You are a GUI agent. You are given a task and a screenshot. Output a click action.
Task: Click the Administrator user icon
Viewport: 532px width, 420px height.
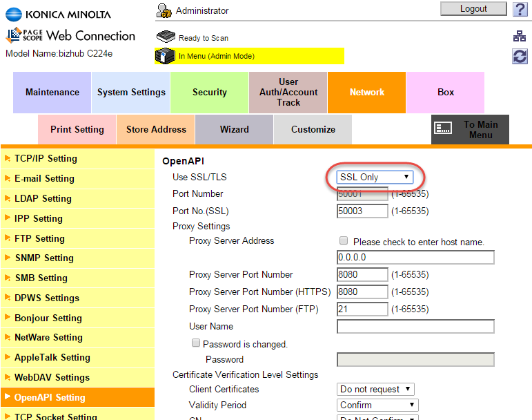164,10
